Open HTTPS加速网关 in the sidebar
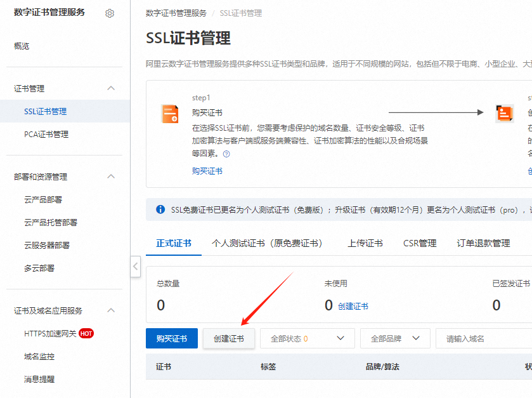This screenshot has width=532, height=398. 50,333
